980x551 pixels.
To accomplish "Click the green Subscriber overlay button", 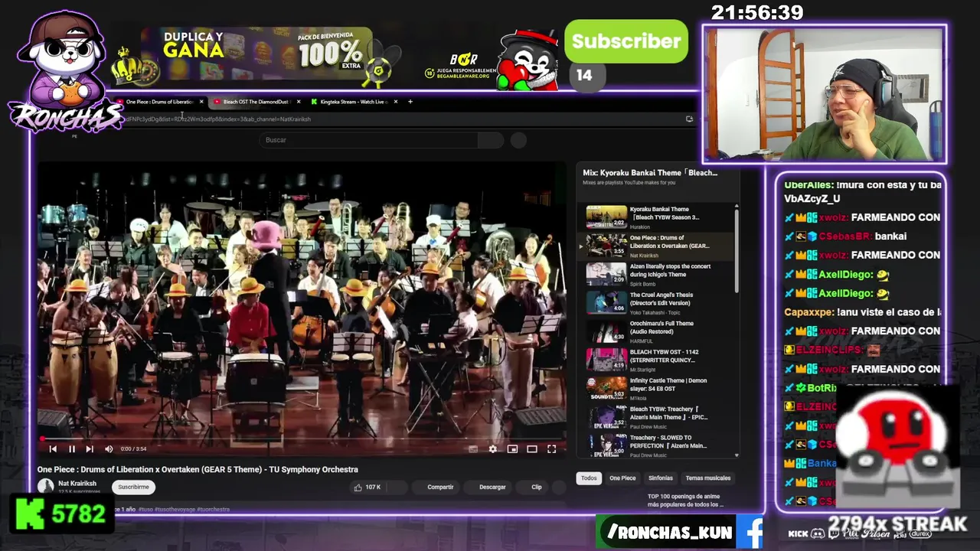I will tap(626, 41).
